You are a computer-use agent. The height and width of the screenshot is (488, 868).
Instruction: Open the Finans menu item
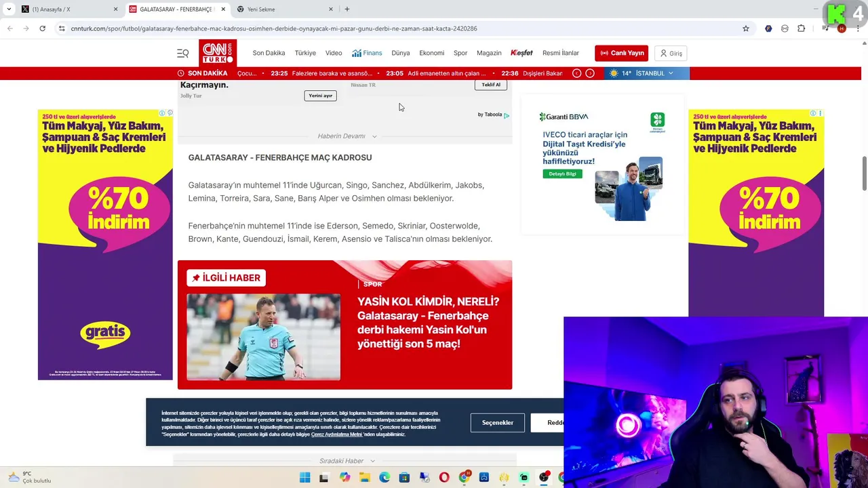click(x=367, y=53)
